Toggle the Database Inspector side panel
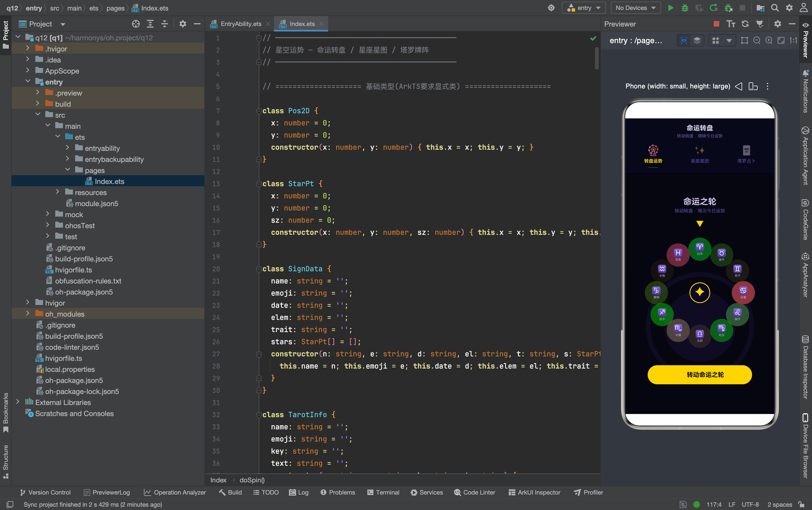Viewport: 812px width, 510px height. pos(805,367)
